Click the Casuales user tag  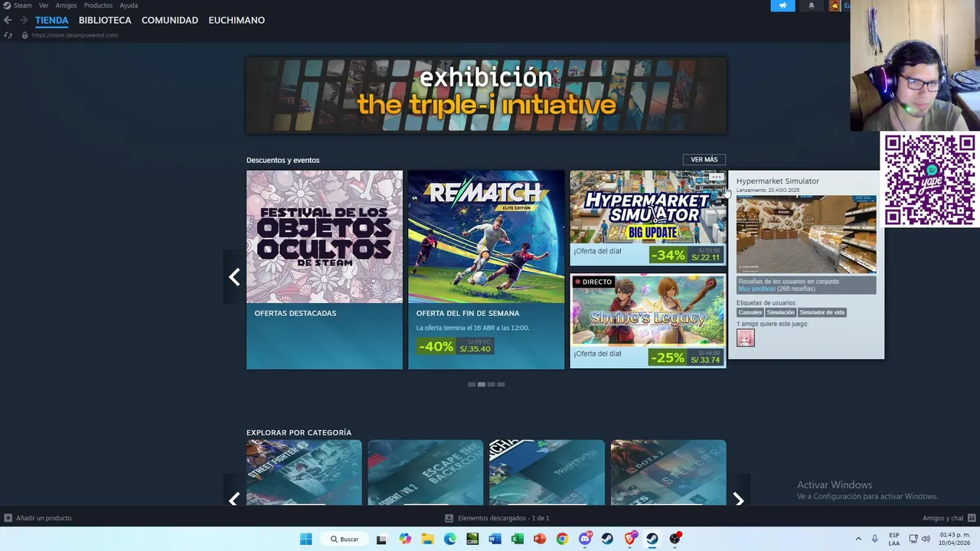(x=750, y=312)
